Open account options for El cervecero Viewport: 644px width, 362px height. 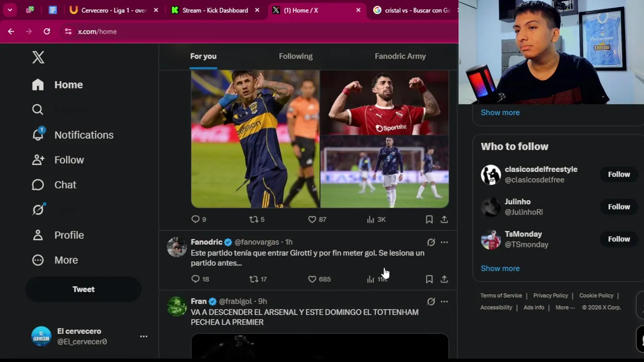144,336
